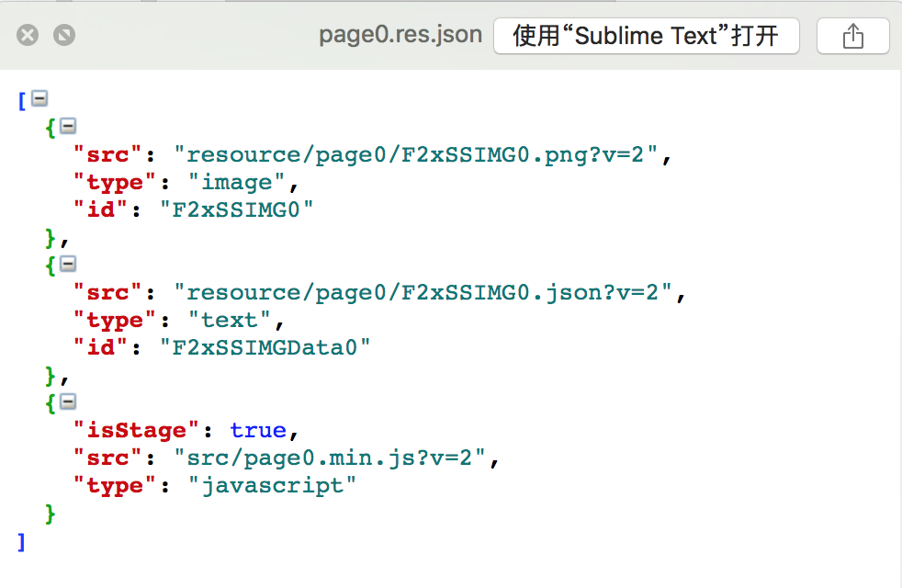
Task: Click the "javascript" type value
Action: (x=272, y=485)
